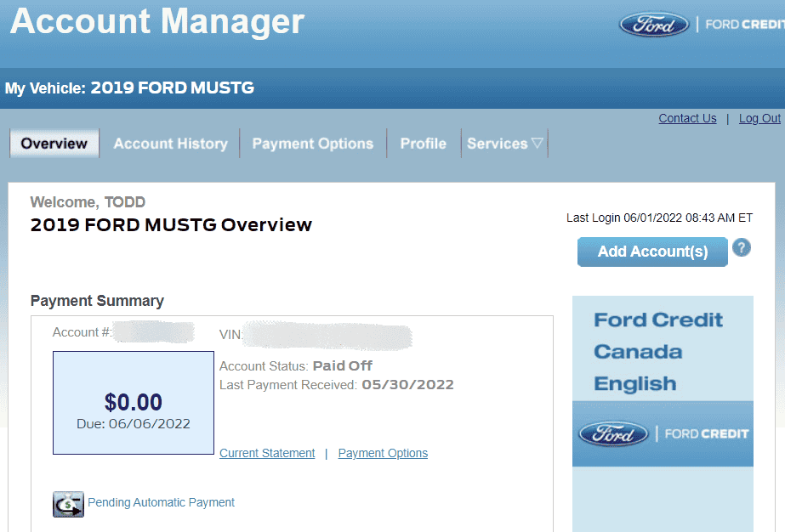Click the 'Payment Summary' heading
785x532 pixels.
97,301
